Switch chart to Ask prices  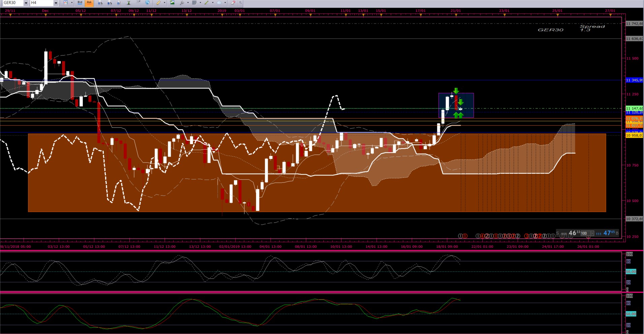(89, 3)
